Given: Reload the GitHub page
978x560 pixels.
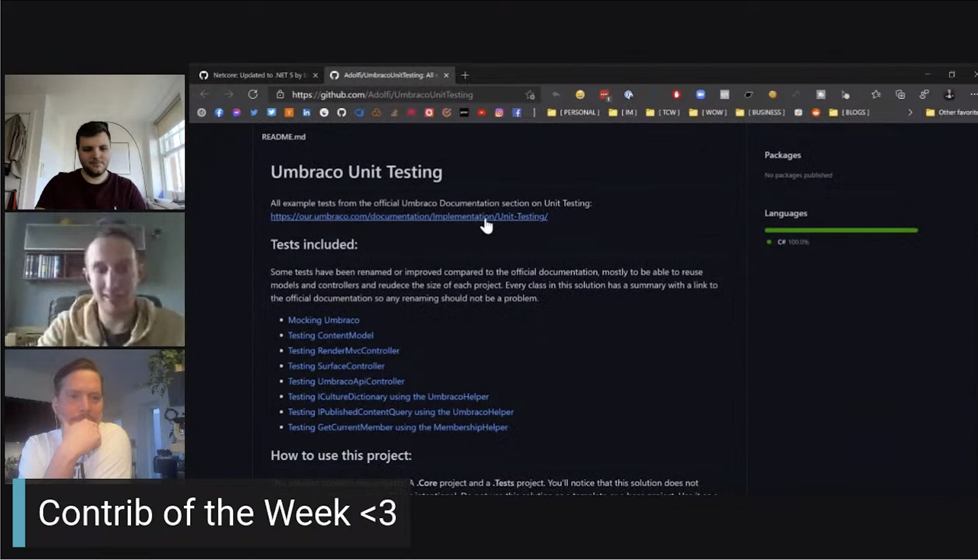Looking at the screenshot, I should [253, 94].
